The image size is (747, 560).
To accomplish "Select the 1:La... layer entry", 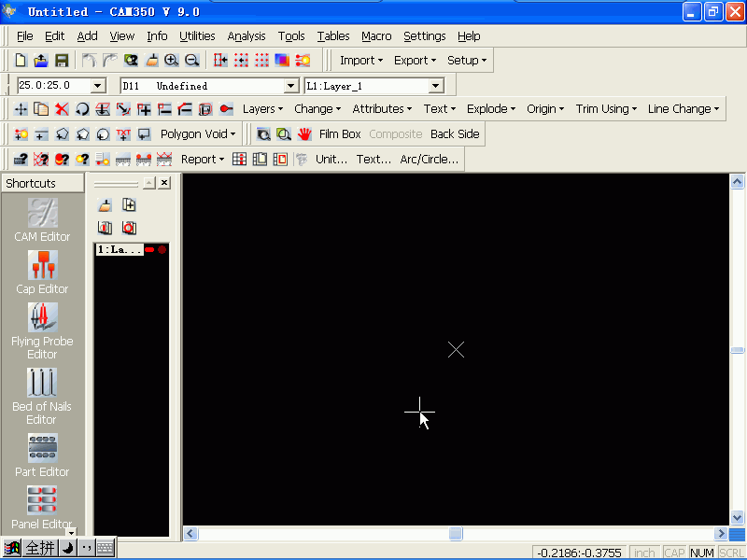I will coord(120,249).
